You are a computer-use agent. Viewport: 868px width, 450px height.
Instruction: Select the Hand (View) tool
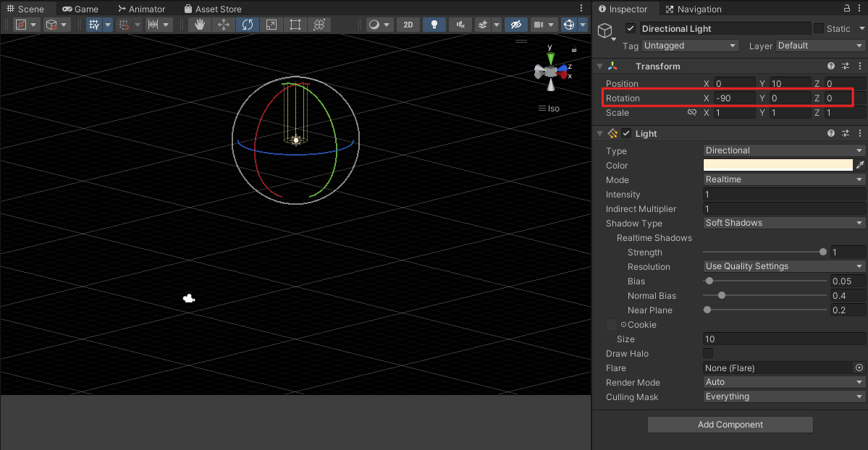(x=200, y=25)
